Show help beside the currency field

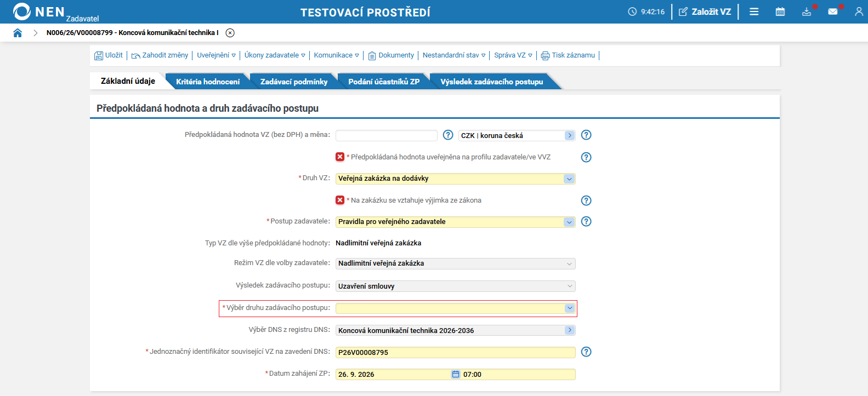586,135
